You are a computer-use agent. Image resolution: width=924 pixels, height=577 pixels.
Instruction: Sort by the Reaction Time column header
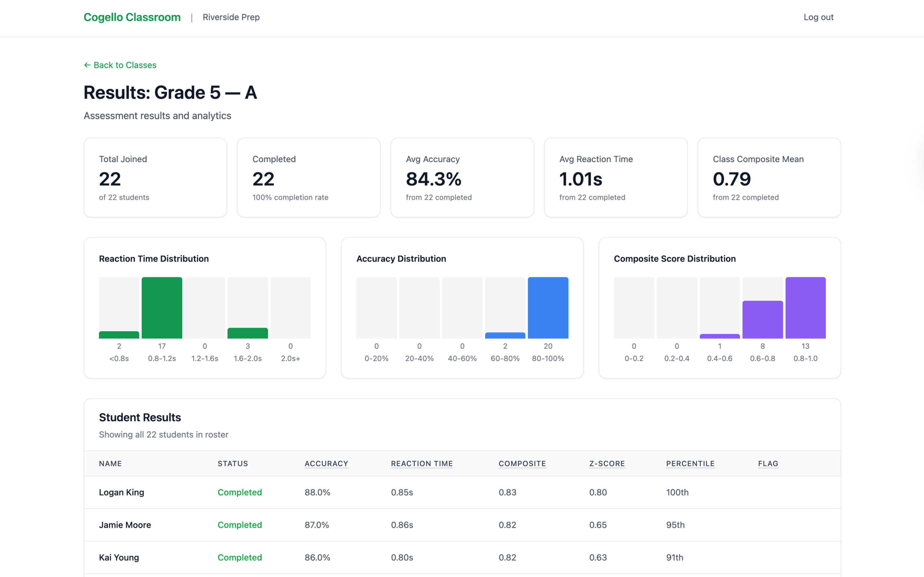pyautogui.click(x=421, y=463)
